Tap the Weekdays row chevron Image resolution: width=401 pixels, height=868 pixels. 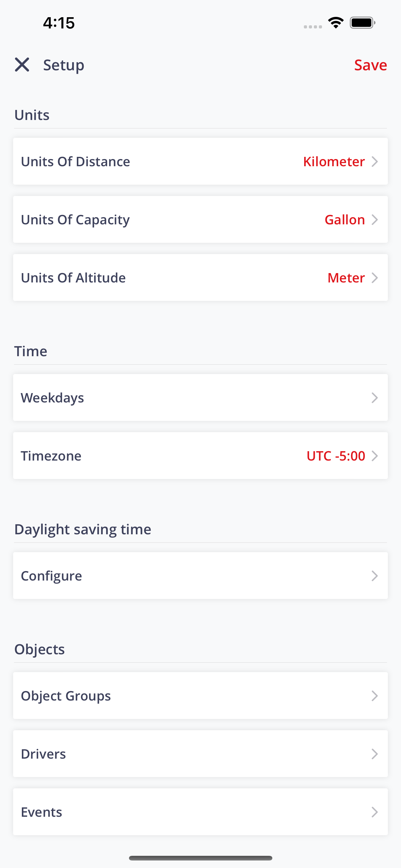[375, 398]
